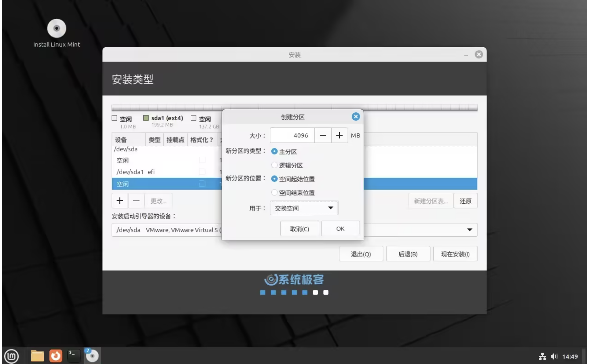Click the 格式化? column header
The width and height of the screenshot is (591, 364).
pyautogui.click(x=202, y=140)
